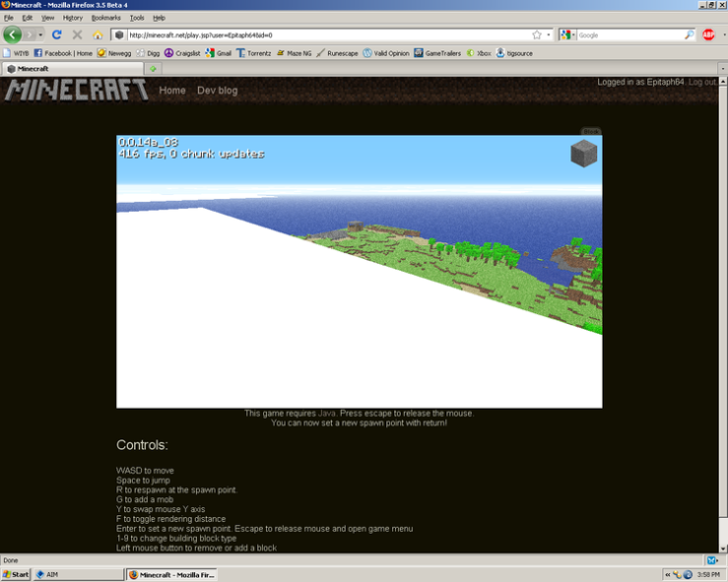728x582 pixels.
Task: Click Minecraft - Mozilla Firefox taskbar button
Action: tap(172, 574)
